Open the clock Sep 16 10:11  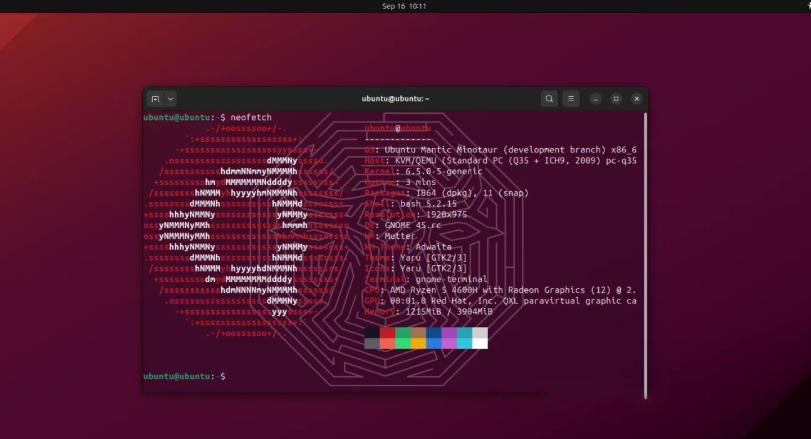(x=404, y=6)
